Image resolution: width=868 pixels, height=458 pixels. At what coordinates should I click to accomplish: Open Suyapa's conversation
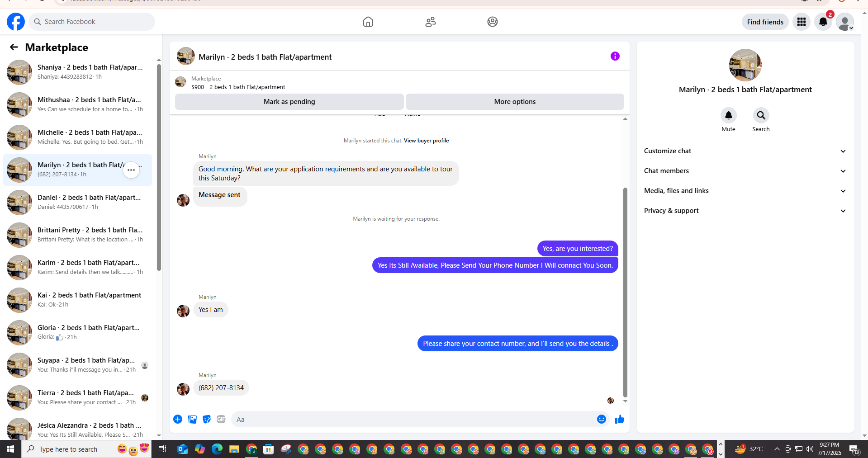click(78, 365)
